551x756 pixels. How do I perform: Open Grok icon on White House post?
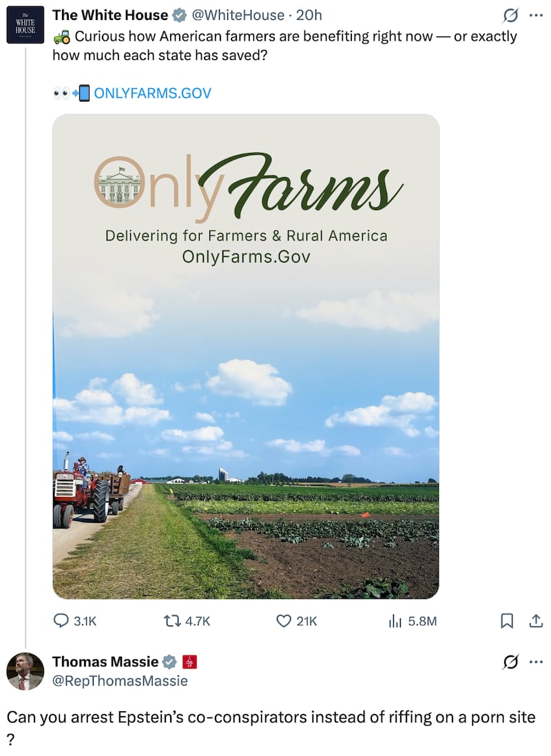pyautogui.click(x=510, y=15)
